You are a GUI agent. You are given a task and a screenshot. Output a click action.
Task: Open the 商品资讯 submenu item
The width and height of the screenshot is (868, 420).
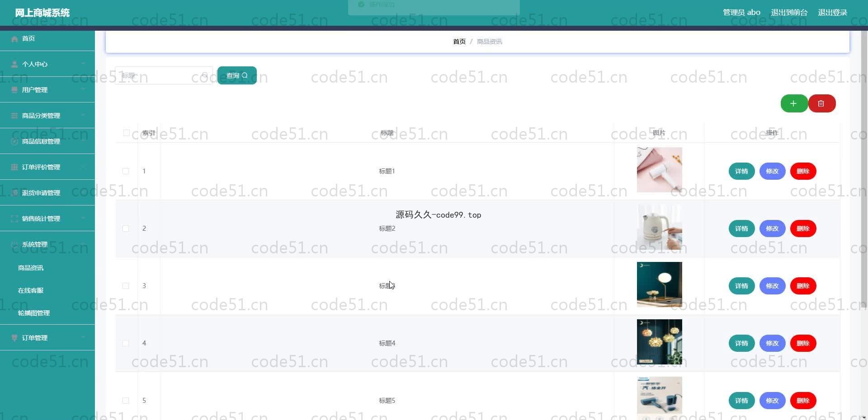[47, 268]
